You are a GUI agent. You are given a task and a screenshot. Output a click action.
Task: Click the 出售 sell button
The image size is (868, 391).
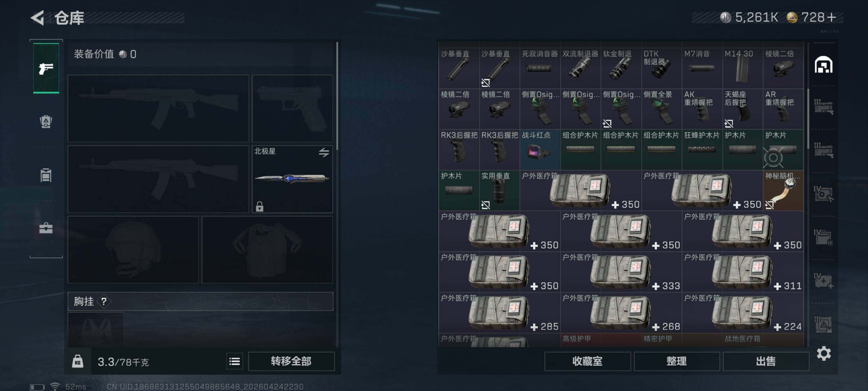point(766,361)
